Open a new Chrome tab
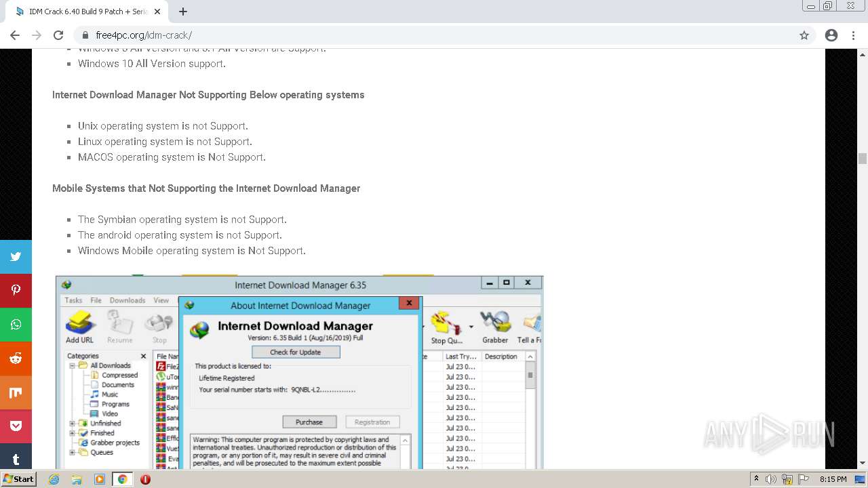 [x=183, y=12]
